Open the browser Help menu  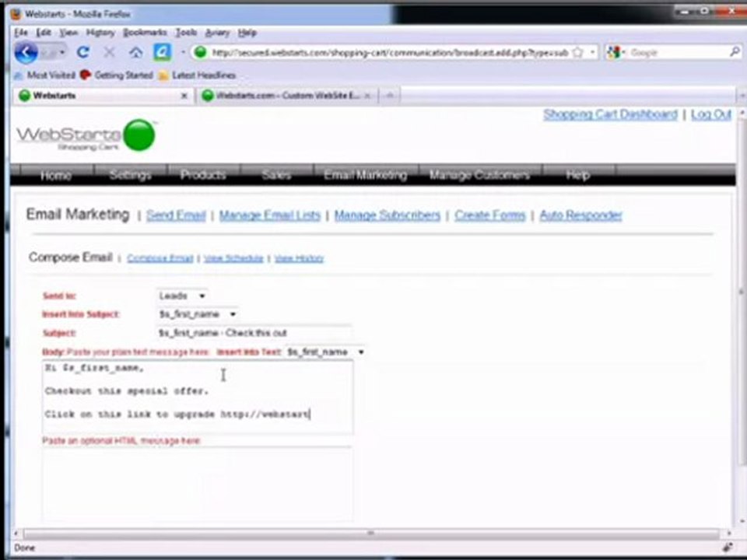point(247,33)
